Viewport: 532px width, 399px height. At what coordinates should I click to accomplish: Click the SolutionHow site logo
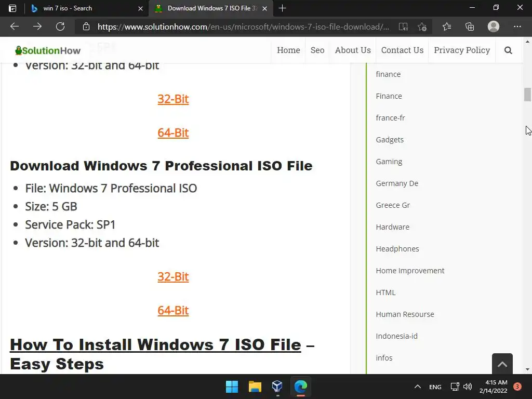(48, 50)
